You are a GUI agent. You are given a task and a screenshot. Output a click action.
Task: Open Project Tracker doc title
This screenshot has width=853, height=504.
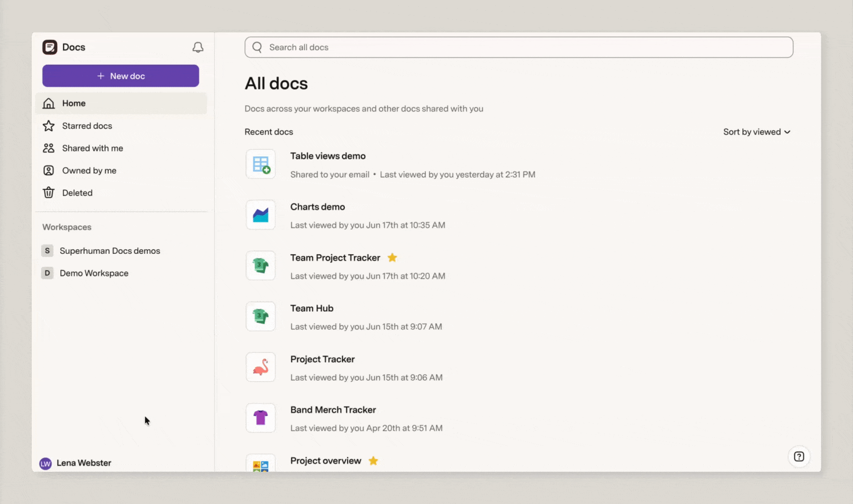pos(322,359)
